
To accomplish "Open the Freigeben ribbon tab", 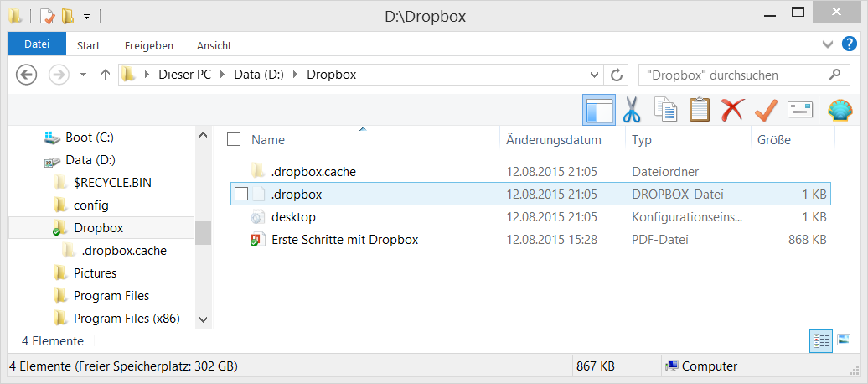I will tap(149, 45).
